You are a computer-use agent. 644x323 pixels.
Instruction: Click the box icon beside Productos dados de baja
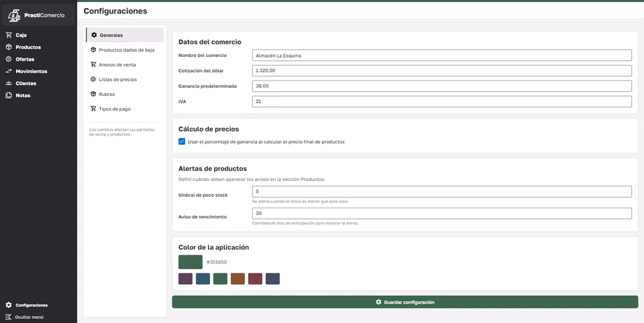tap(93, 50)
